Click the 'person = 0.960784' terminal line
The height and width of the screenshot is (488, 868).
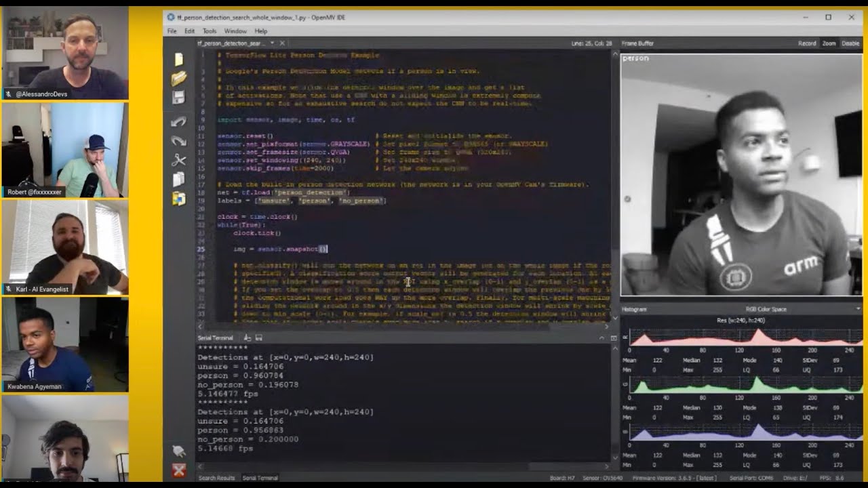(241, 375)
